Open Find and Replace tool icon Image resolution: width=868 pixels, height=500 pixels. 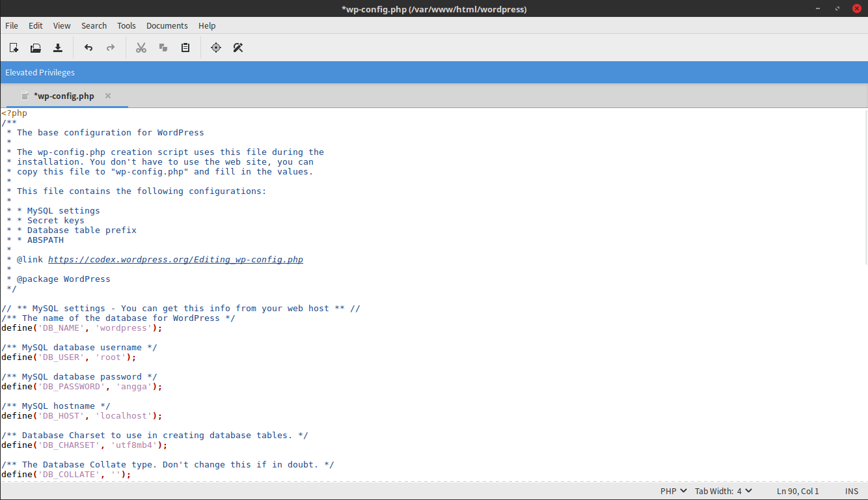click(238, 48)
